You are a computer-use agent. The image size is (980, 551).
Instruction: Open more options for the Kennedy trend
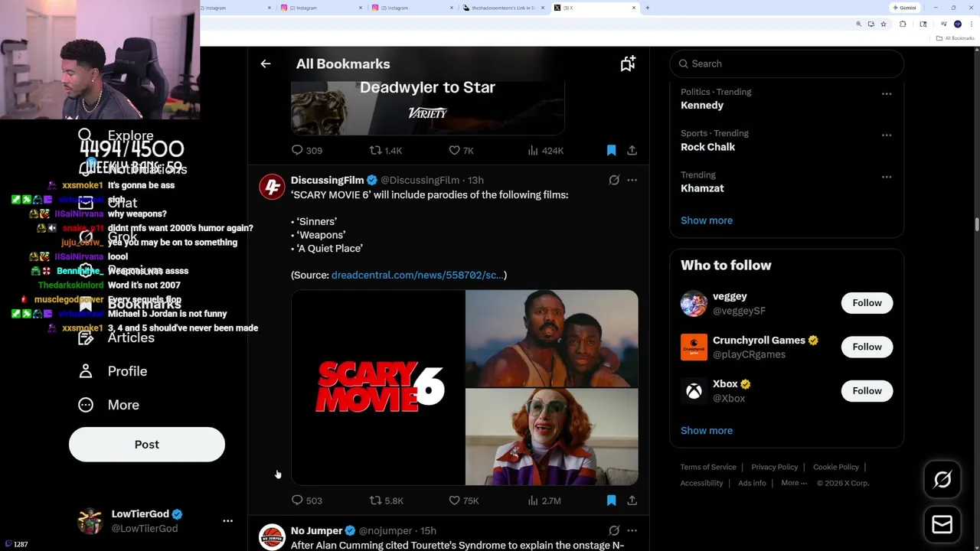(x=887, y=94)
